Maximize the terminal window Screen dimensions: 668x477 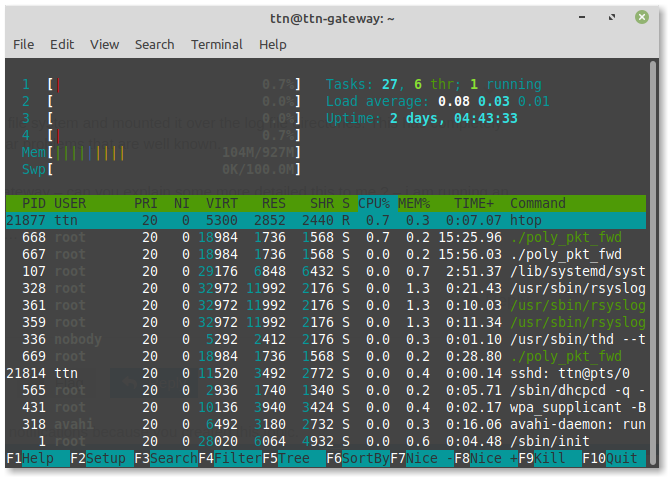[612, 17]
